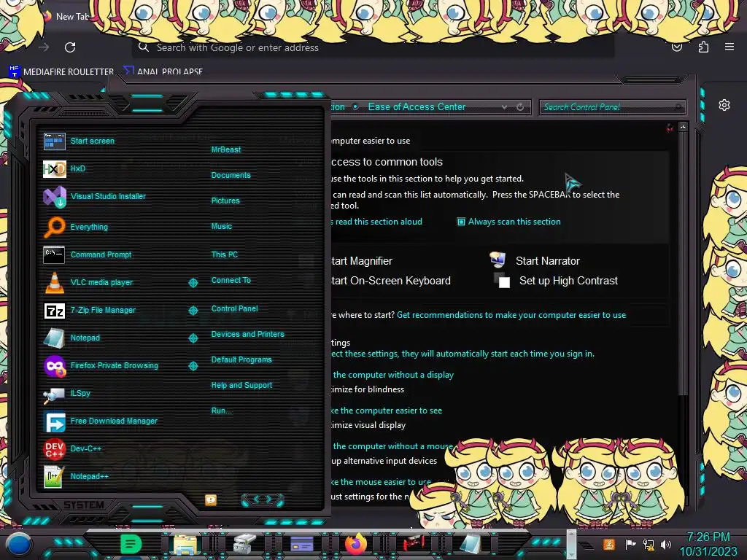
Task: Open This PC from start menu
Action: (x=225, y=254)
